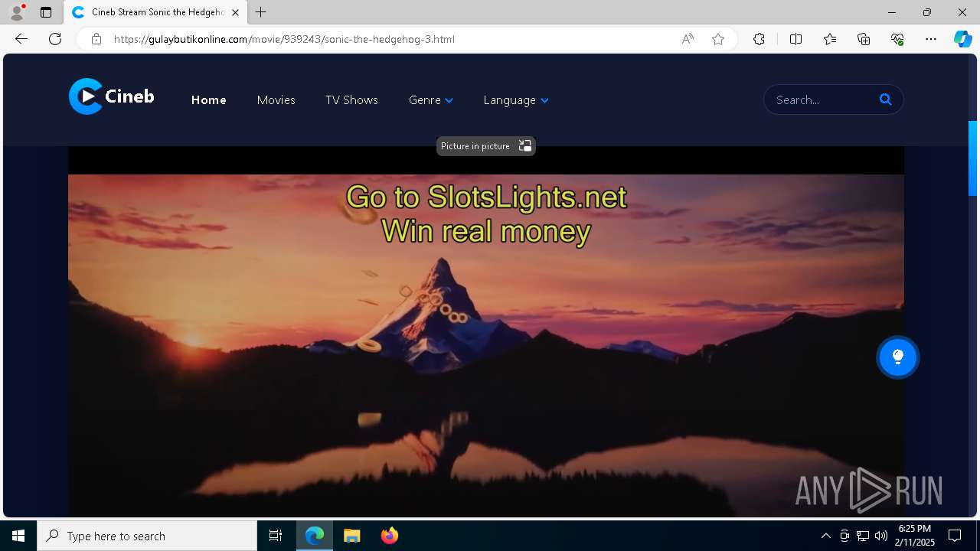Open the notification center

click(x=955, y=536)
